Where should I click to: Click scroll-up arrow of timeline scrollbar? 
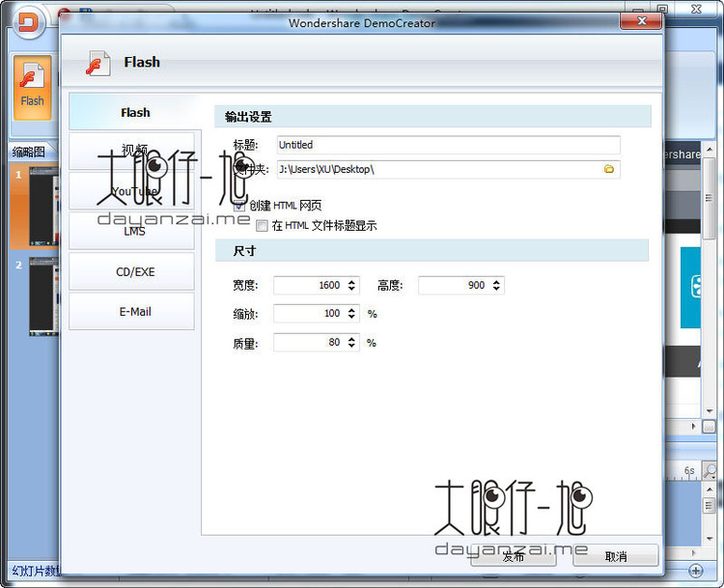[710, 489]
